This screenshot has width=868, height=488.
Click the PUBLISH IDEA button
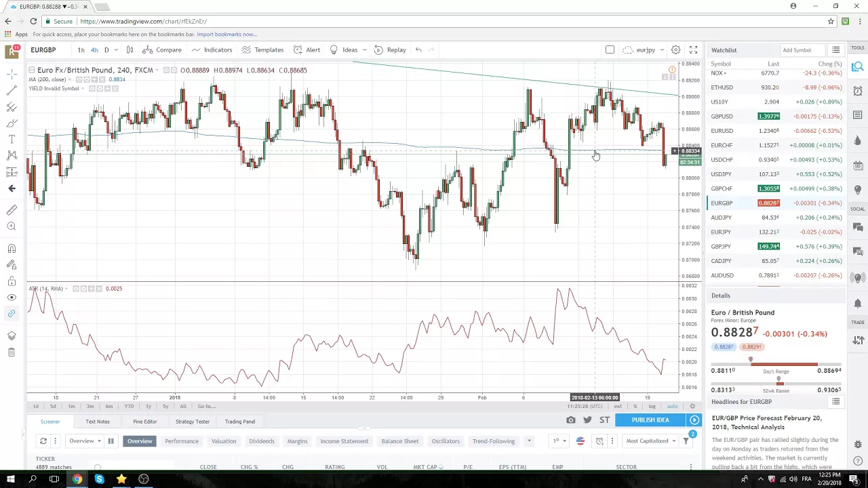tap(650, 420)
